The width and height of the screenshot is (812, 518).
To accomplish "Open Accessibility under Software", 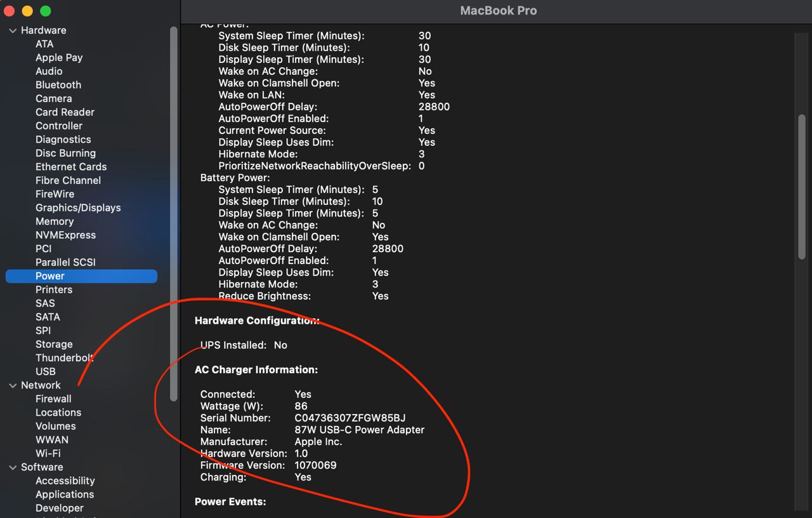I will click(65, 481).
